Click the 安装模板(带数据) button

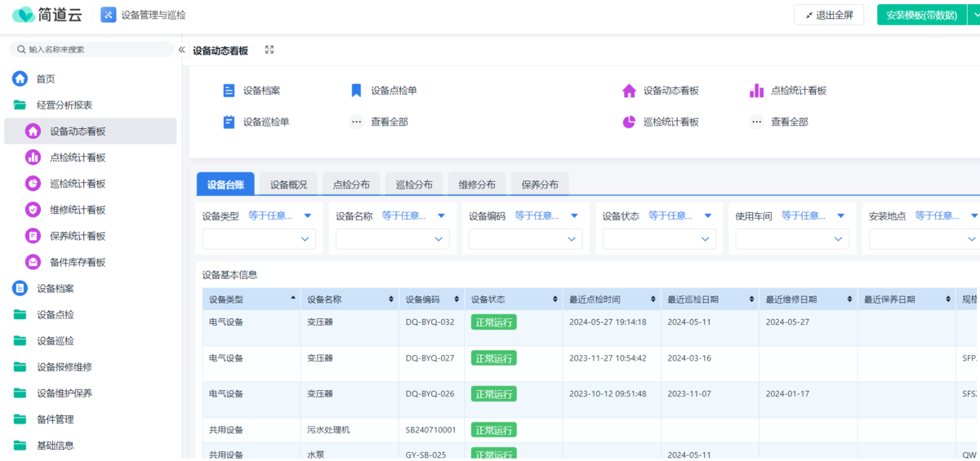(921, 15)
